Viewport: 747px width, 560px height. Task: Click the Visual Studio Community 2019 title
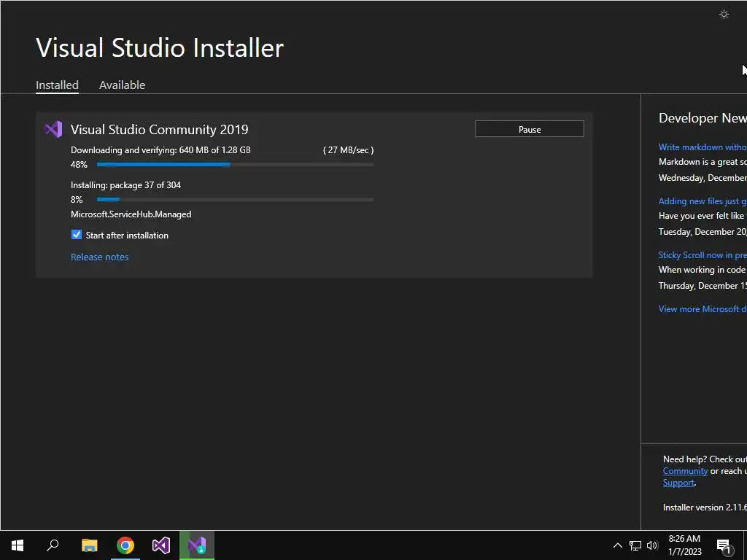point(159,130)
